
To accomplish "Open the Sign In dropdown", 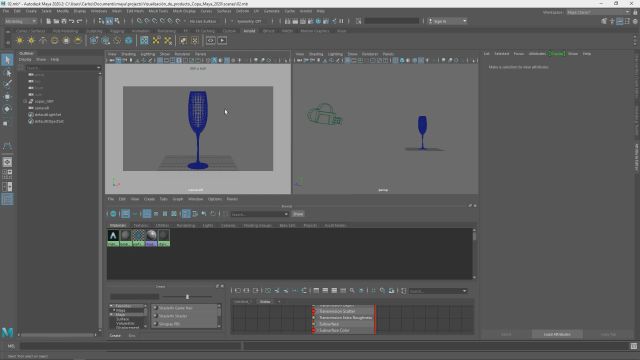I will coord(447,21).
